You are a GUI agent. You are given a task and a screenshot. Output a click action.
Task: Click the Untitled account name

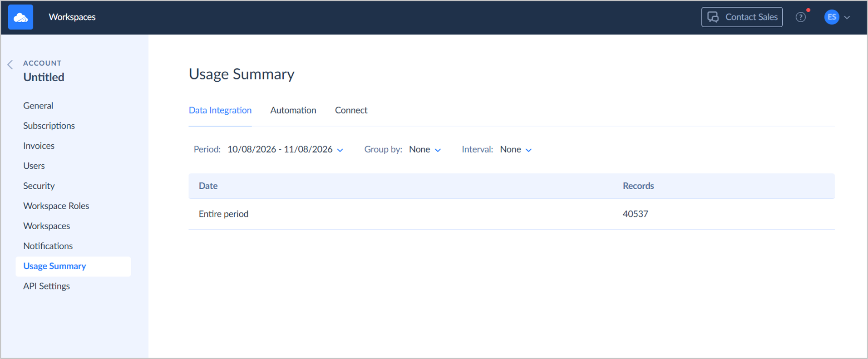(x=44, y=77)
